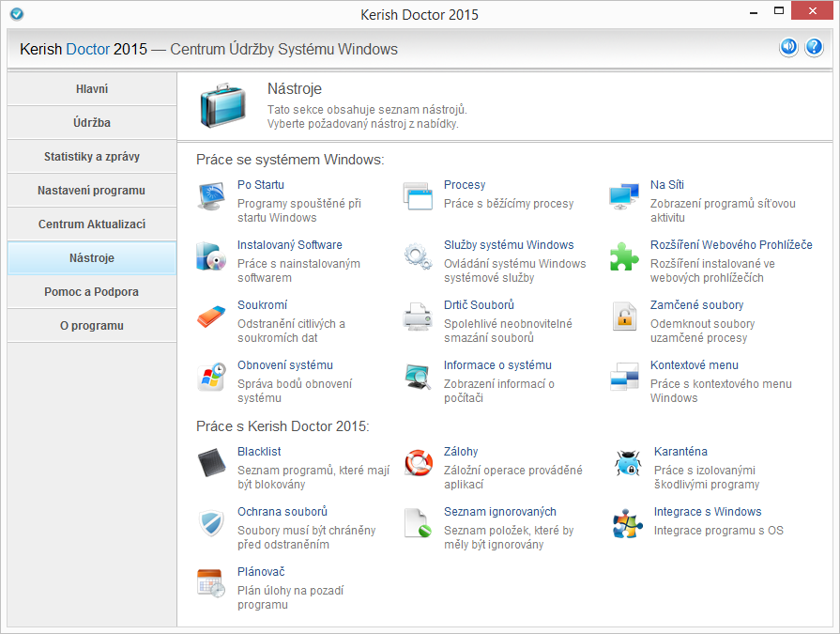The height and width of the screenshot is (634, 840).
Task: Open the Po Startu link
Action: [261, 185]
